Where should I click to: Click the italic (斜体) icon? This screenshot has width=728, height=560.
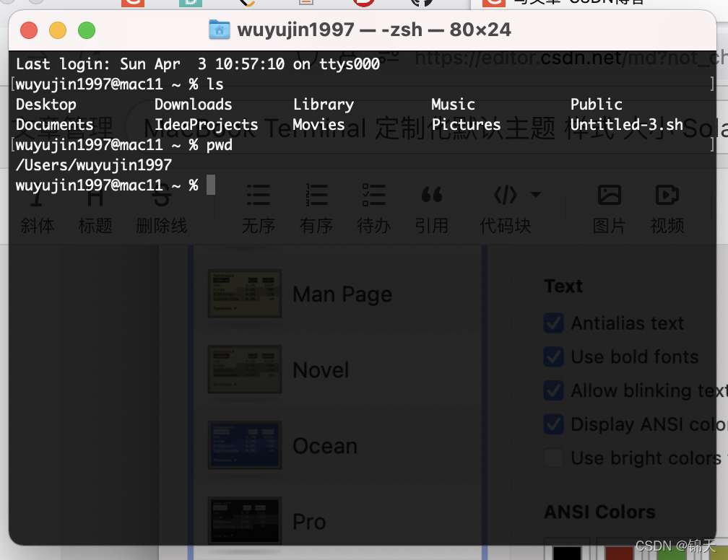tap(37, 197)
